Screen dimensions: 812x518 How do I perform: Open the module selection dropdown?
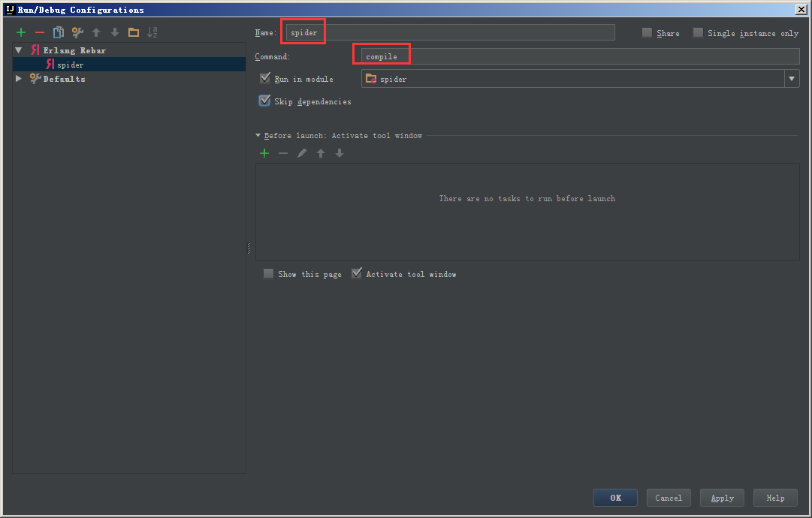pyautogui.click(x=792, y=78)
